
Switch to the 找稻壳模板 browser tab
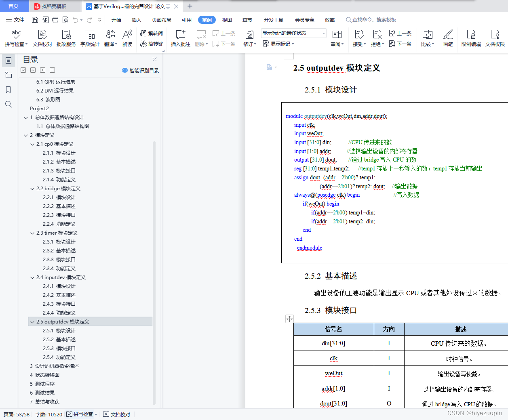[53, 6]
